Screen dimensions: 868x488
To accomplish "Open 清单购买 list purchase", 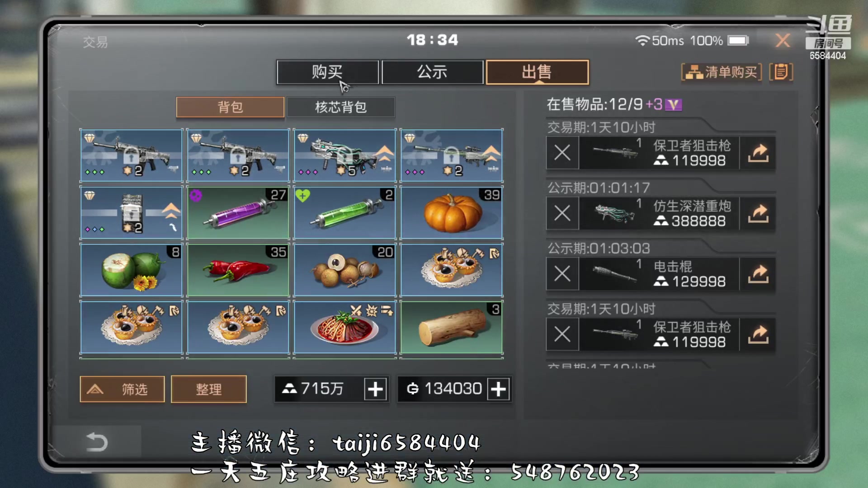I will click(722, 72).
